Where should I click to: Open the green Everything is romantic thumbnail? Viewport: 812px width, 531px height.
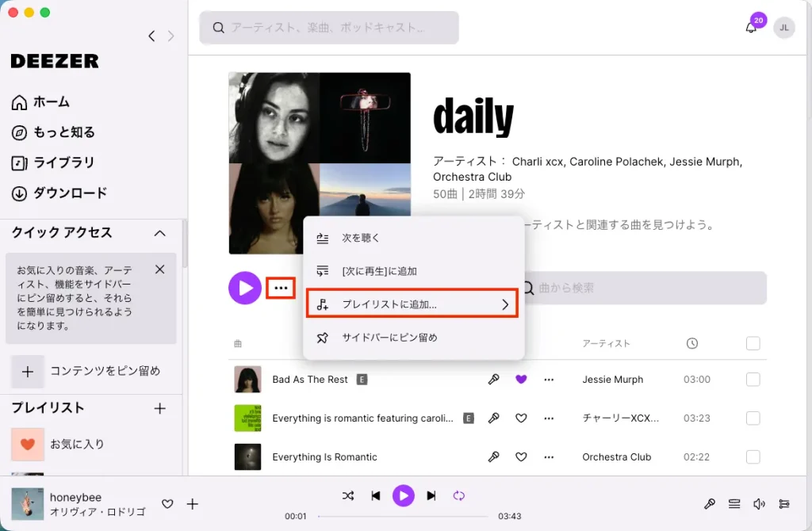[247, 418]
